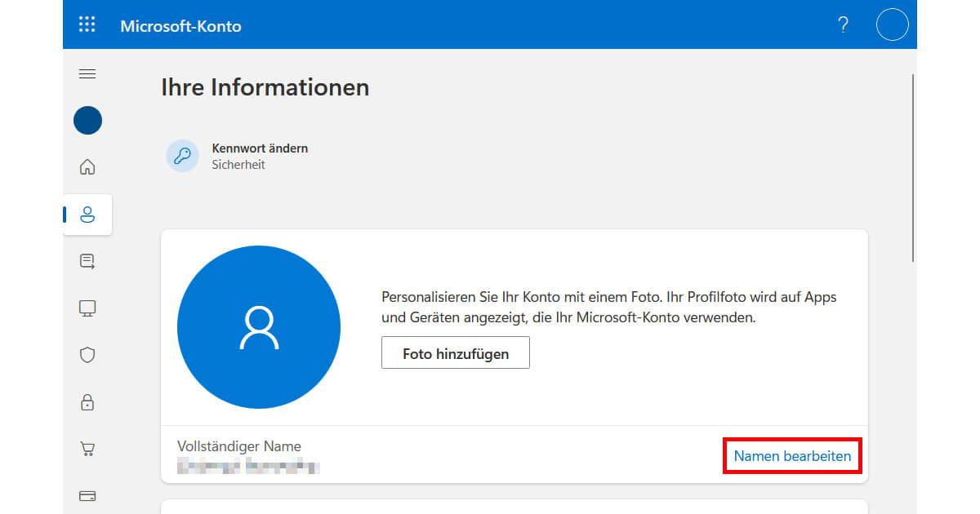Click the key icon beside Kennwort ändern
This screenshot has height=514, width=980.
point(182,155)
